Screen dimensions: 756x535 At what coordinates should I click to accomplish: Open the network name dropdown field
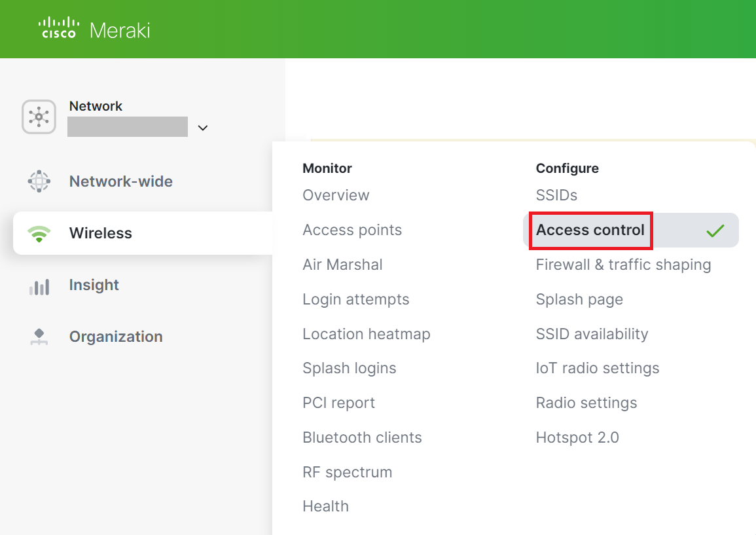128,127
